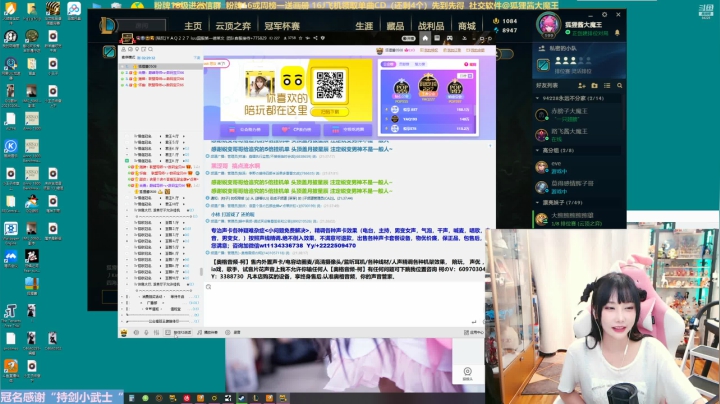720x404 pixels.
Task: Click the League of Legends logo icon
Action: pyautogui.click(x=107, y=25)
